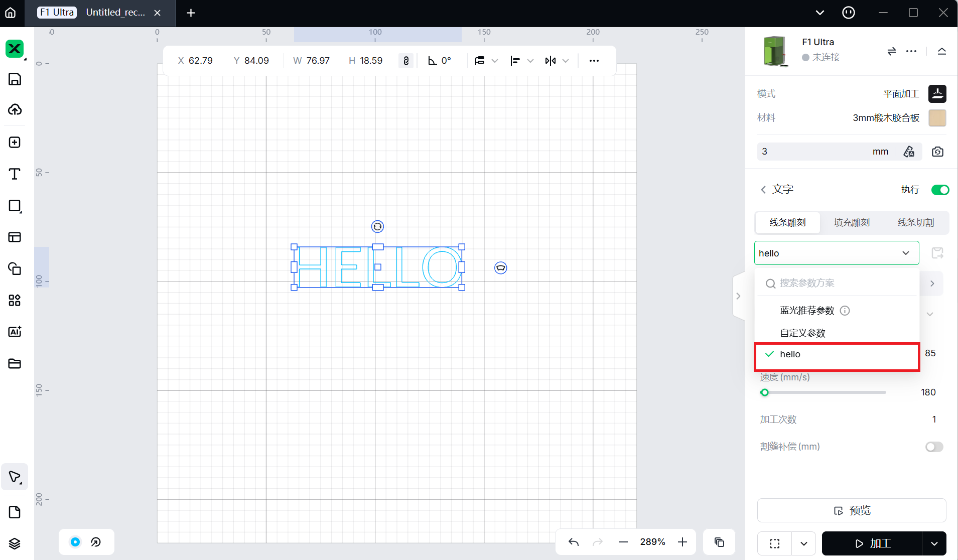
Task: Open the AI image tool
Action: coord(15,332)
